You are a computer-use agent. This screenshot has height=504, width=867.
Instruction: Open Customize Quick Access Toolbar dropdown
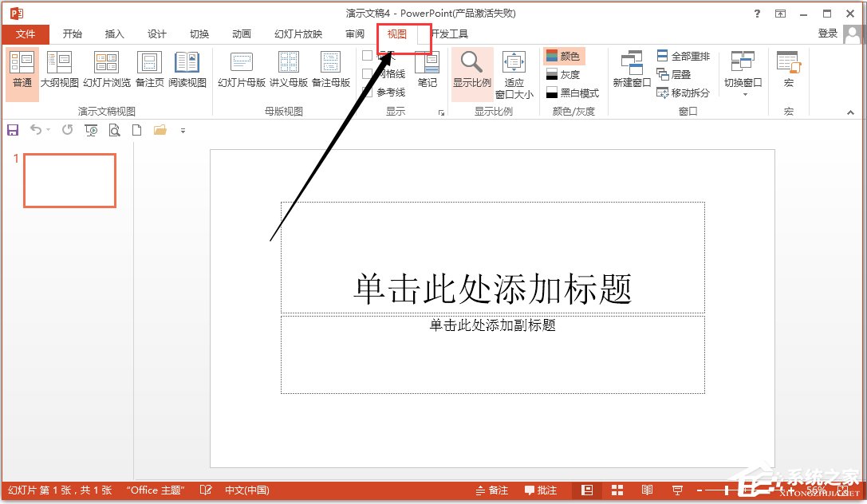point(183,131)
